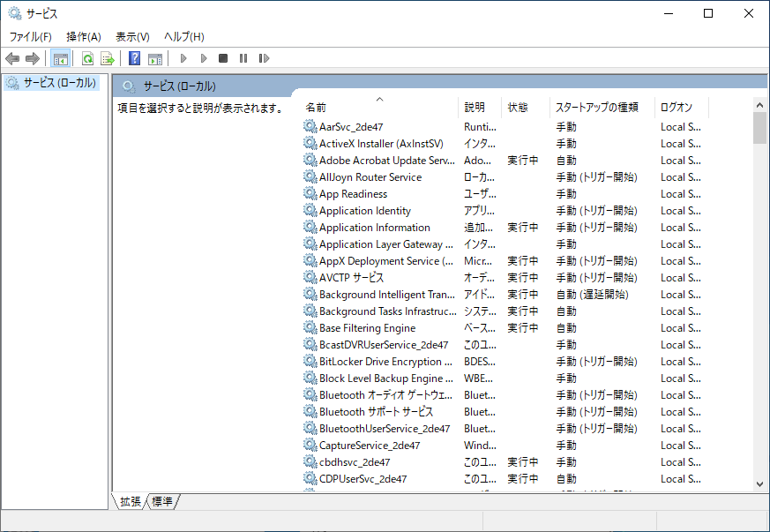The image size is (770, 532).
Task: Open Help via the blue question mark icon
Action: coord(134,58)
